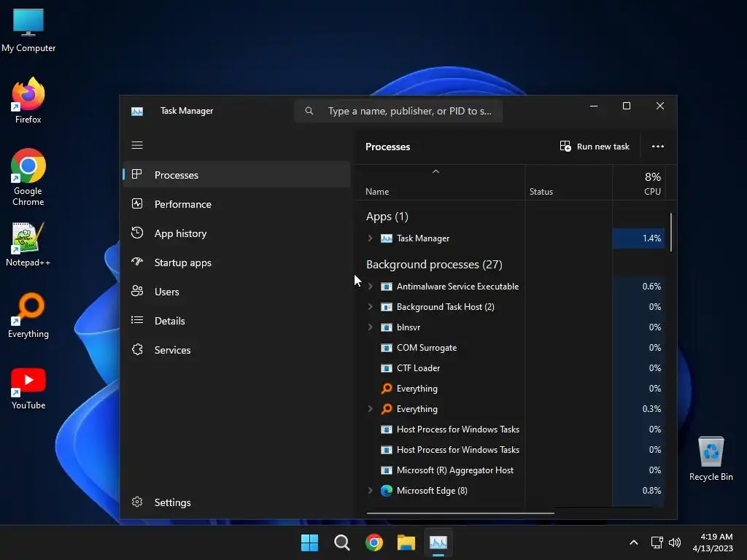
Task: Open My Computer on the desktop
Action: click(x=28, y=31)
